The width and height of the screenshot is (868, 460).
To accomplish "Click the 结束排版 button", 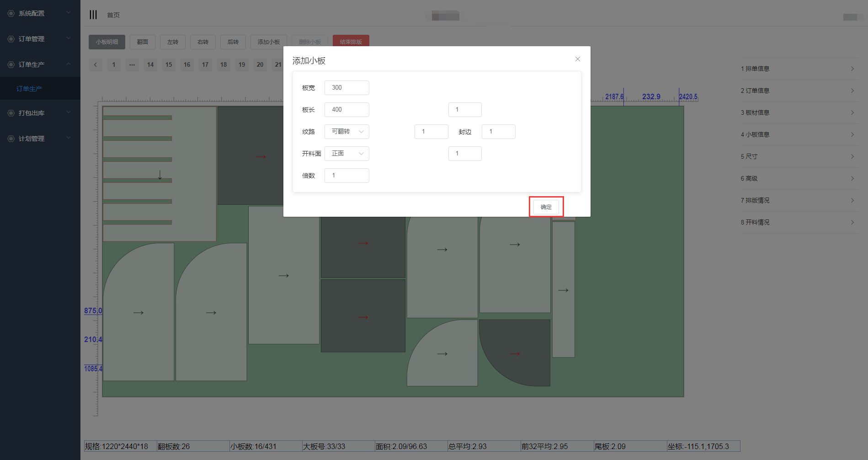I will [x=351, y=42].
